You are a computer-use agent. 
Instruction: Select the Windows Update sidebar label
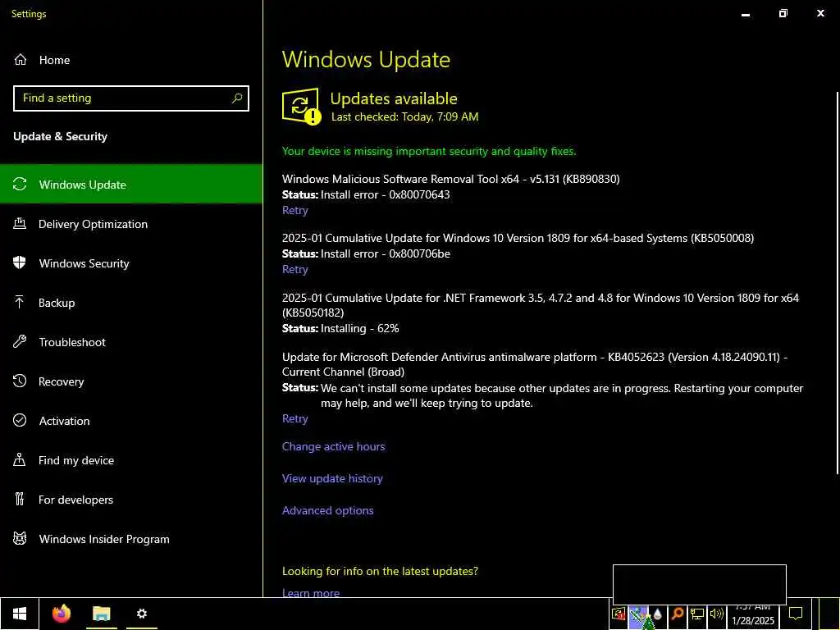click(83, 185)
